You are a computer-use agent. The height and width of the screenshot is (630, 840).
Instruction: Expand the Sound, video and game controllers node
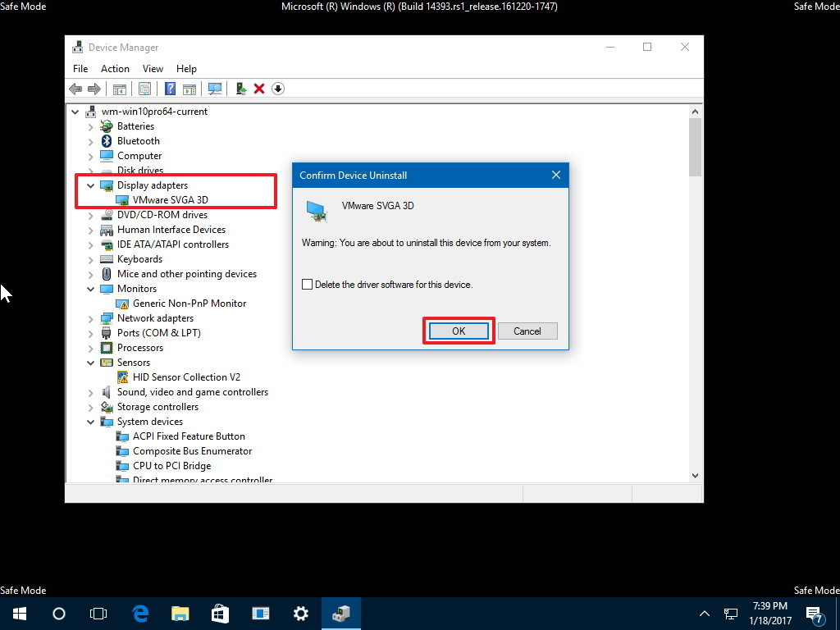pos(90,391)
